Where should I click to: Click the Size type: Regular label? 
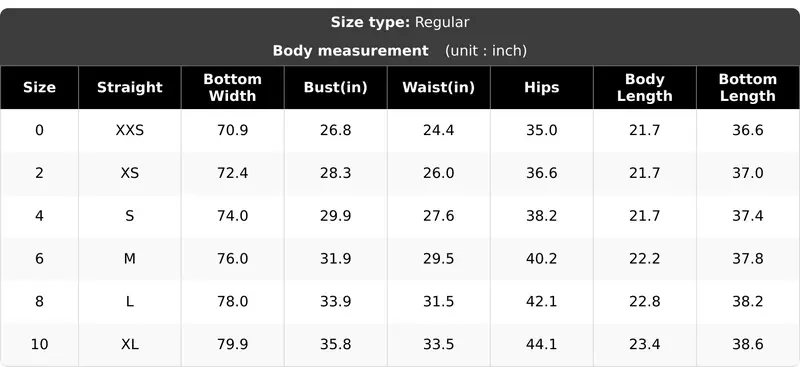[x=400, y=22]
